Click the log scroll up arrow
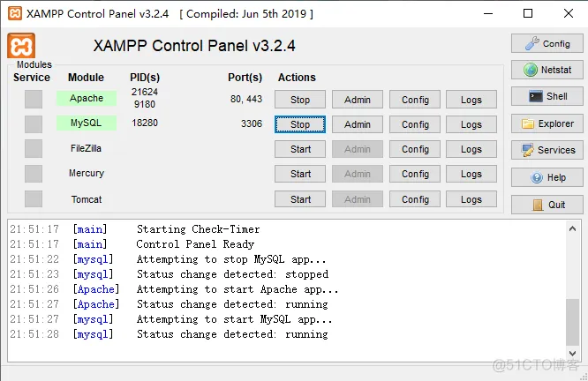 [x=572, y=228]
